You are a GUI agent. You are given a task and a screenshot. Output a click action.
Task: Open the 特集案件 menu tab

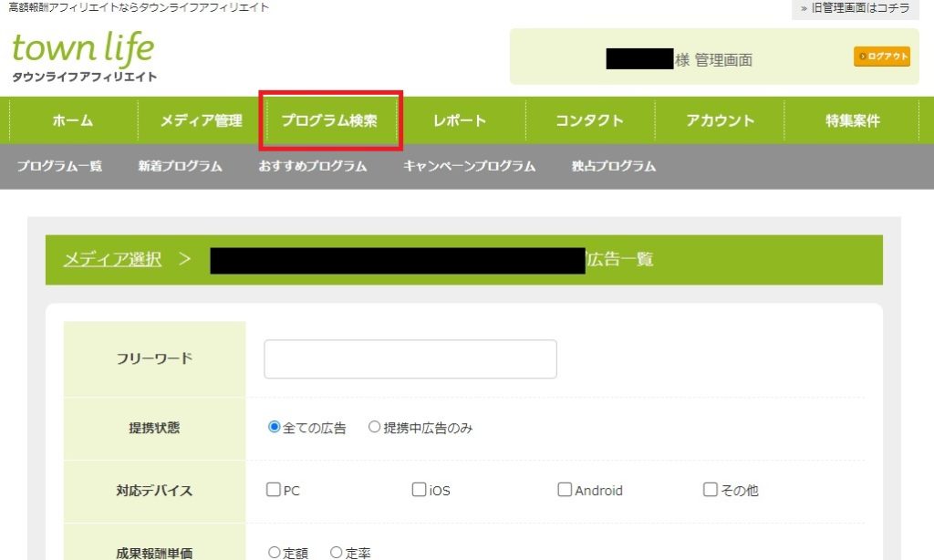[853, 120]
